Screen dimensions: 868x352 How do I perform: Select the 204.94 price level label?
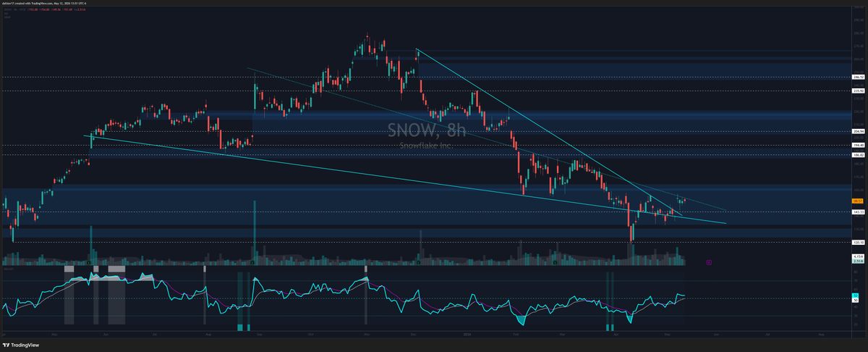coord(859,132)
